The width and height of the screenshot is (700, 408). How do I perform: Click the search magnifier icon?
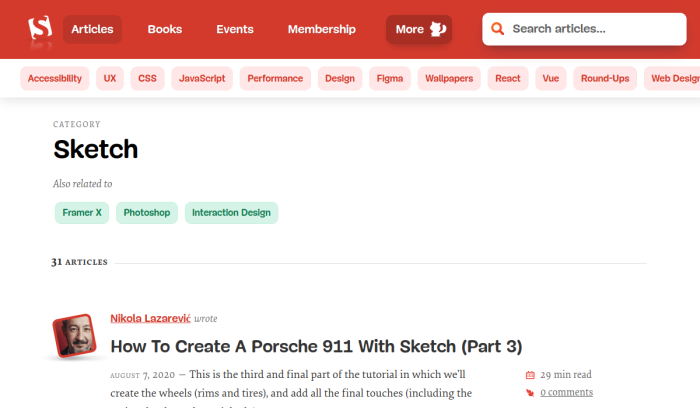point(497,29)
